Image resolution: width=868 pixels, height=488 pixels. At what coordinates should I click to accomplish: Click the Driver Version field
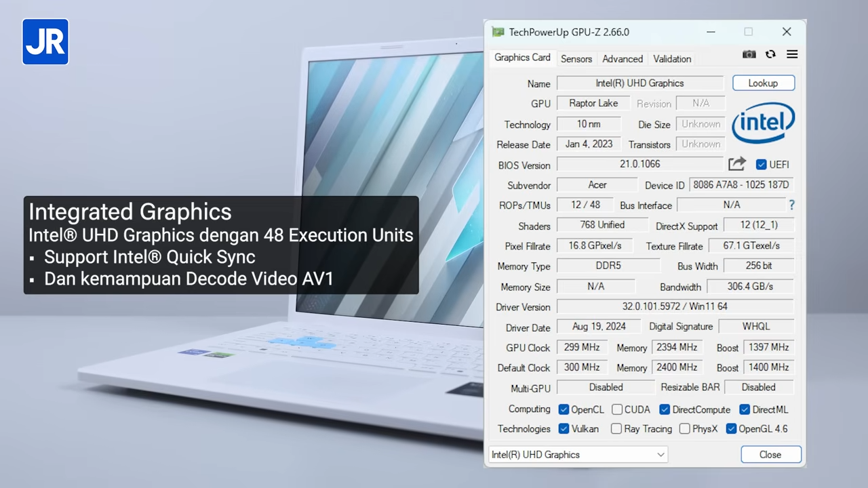coord(674,307)
